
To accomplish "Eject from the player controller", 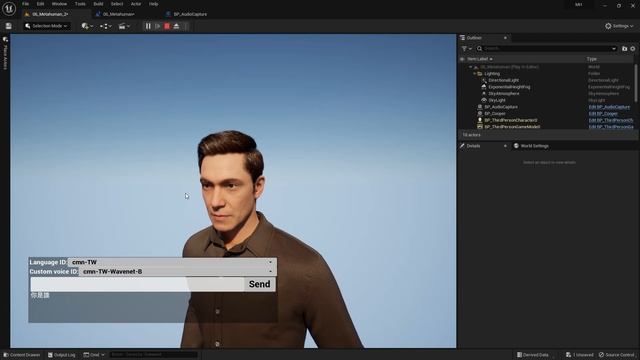I will (176, 26).
